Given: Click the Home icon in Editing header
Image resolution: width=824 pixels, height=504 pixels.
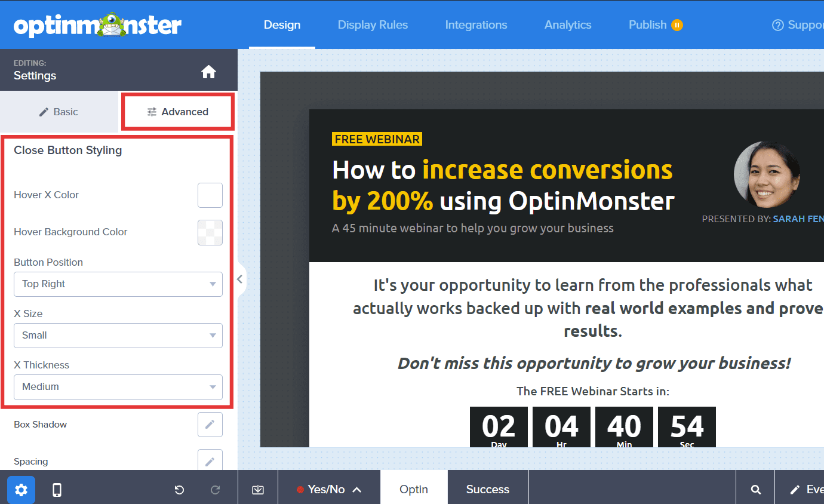Looking at the screenshot, I should coord(208,70).
